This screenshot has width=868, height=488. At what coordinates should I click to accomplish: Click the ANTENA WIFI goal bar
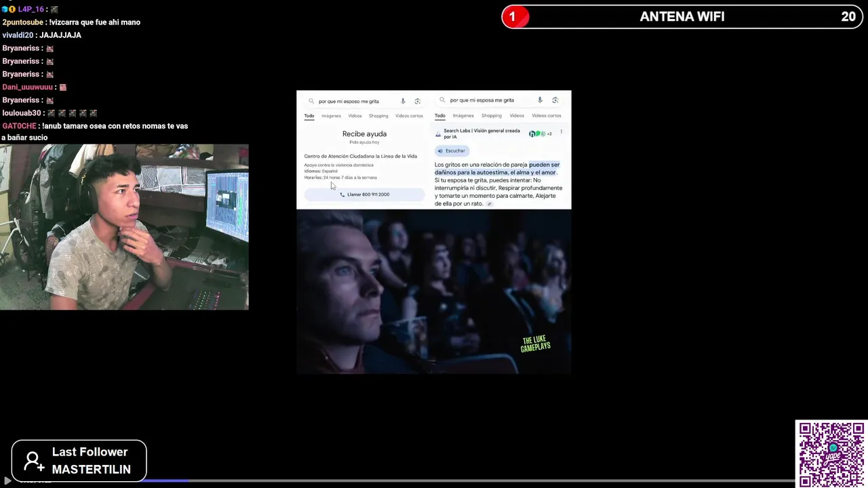(682, 17)
